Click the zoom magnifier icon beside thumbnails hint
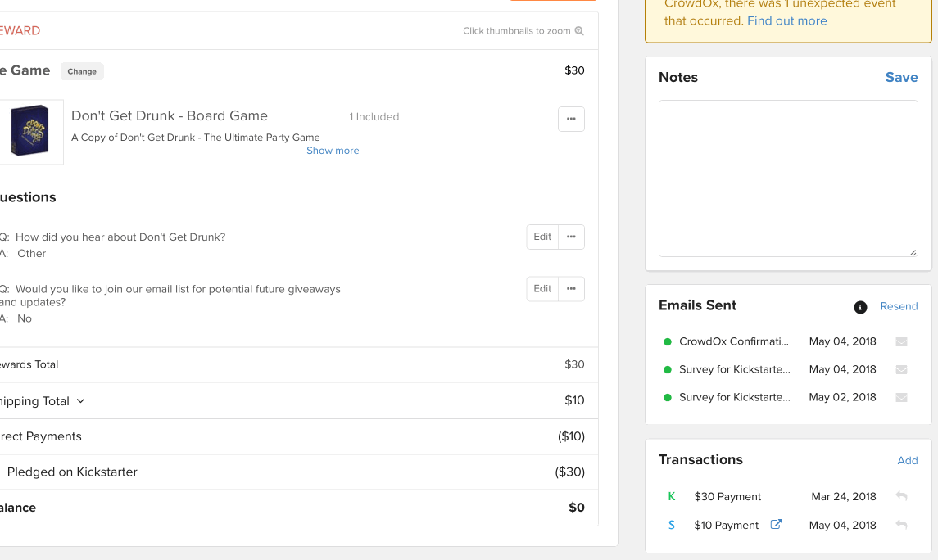The height and width of the screenshot is (560, 938). [579, 31]
